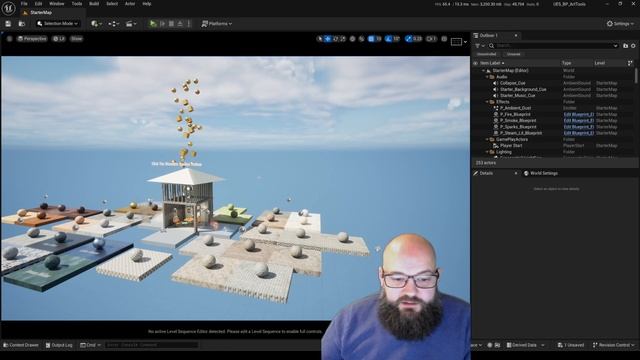Toggle the Outliner visibility eye column header
The width and height of the screenshot is (640, 360).
pyautogui.click(x=475, y=63)
